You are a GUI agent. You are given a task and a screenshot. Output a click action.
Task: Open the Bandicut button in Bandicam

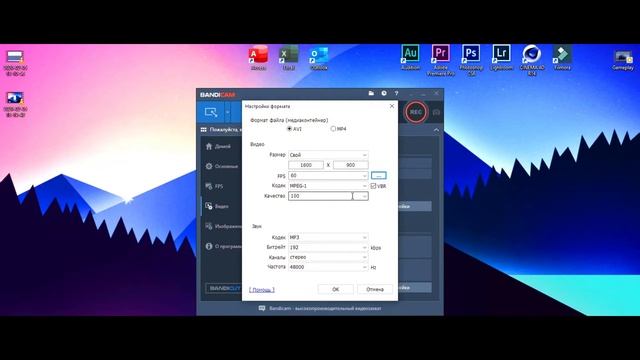(224, 288)
